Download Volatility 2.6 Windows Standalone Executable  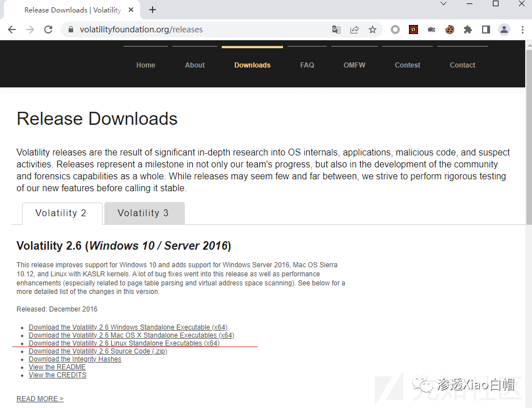pyautogui.click(x=128, y=327)
